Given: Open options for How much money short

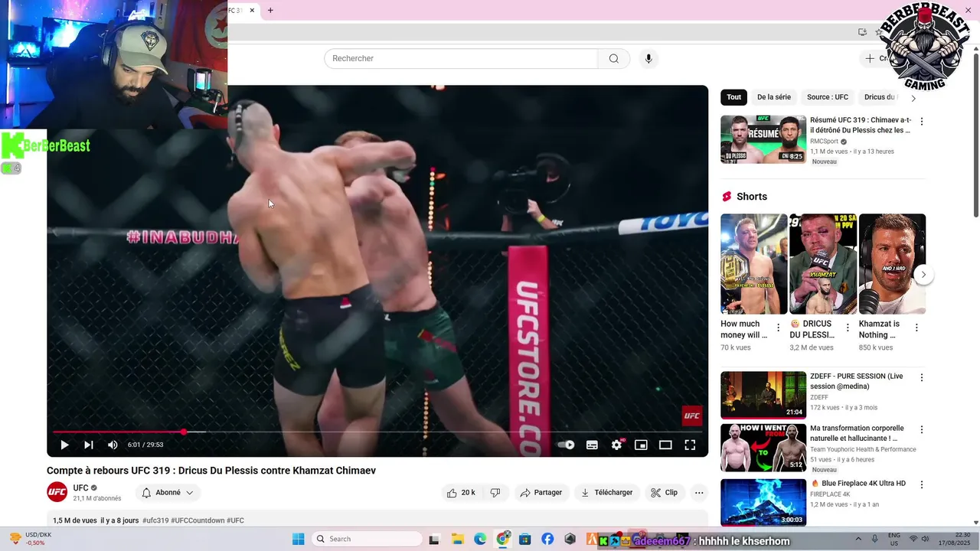Looking at the screenshot, I should 779,328.
